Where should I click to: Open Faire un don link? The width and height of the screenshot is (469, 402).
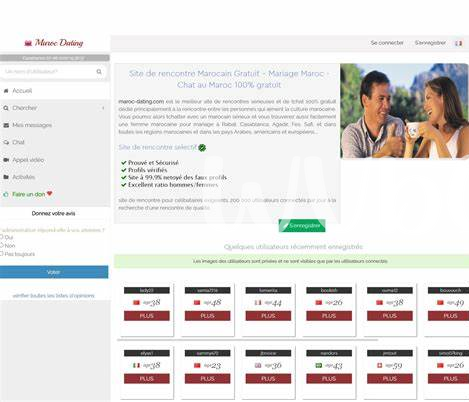(29, 194)
